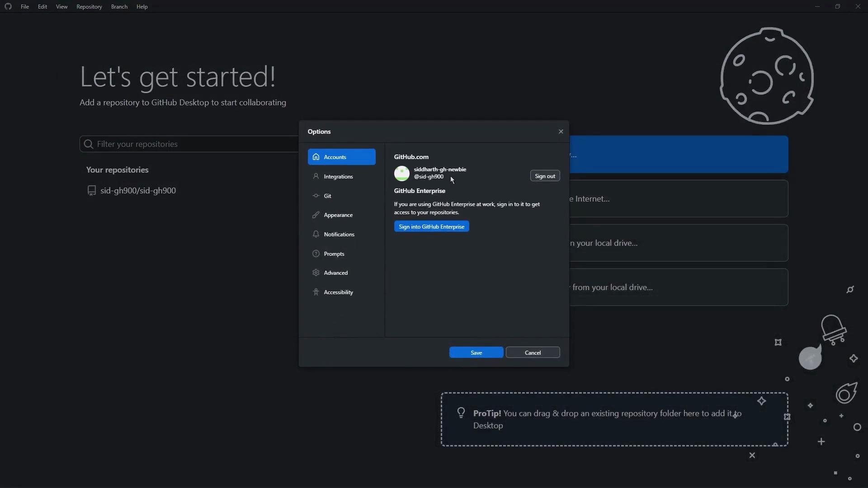Click the Integrations person icon
Screen dimensions: 868x488
pyautogui.click(x=316, y=176)
